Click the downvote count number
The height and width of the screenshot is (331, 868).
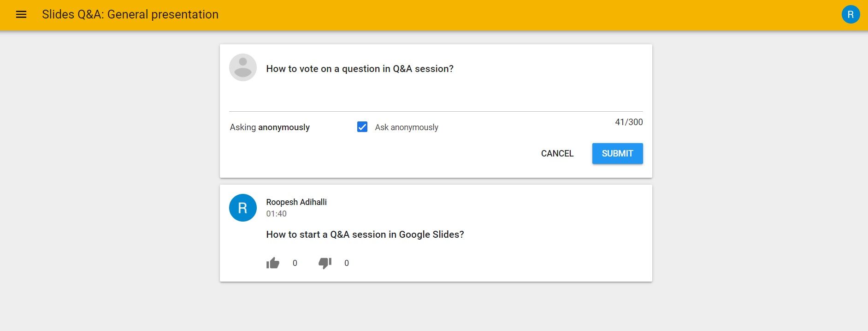tap(347, 263)
